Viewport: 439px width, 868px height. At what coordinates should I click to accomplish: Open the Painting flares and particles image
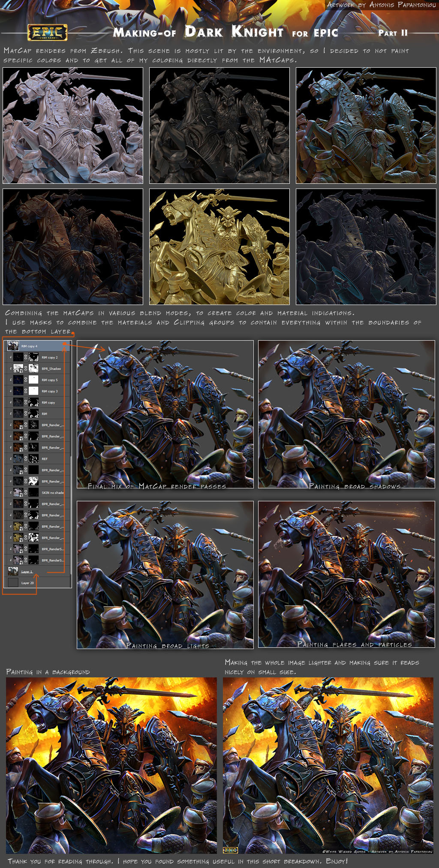346,574
